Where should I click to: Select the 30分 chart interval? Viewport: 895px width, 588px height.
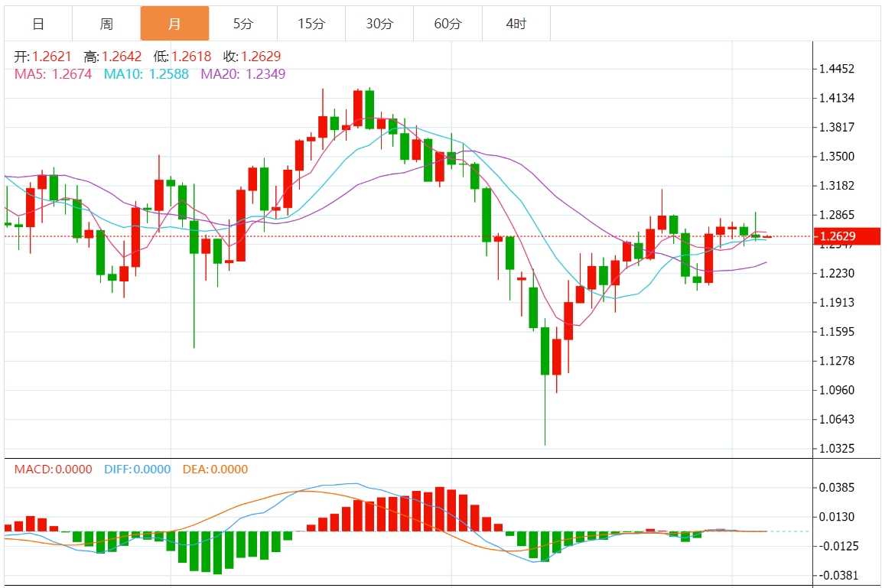pos(379,24)
